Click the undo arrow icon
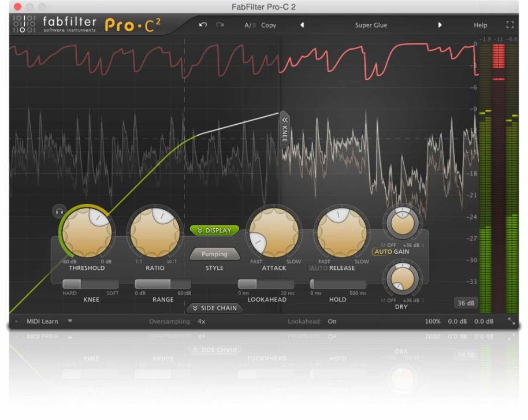The image size is (528, 420). pos(203,25)
